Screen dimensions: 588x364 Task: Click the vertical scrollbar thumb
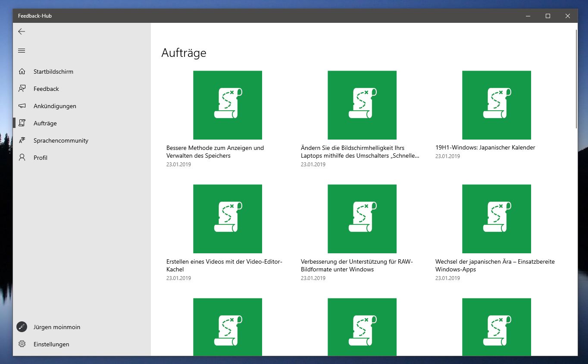point(576,78)
